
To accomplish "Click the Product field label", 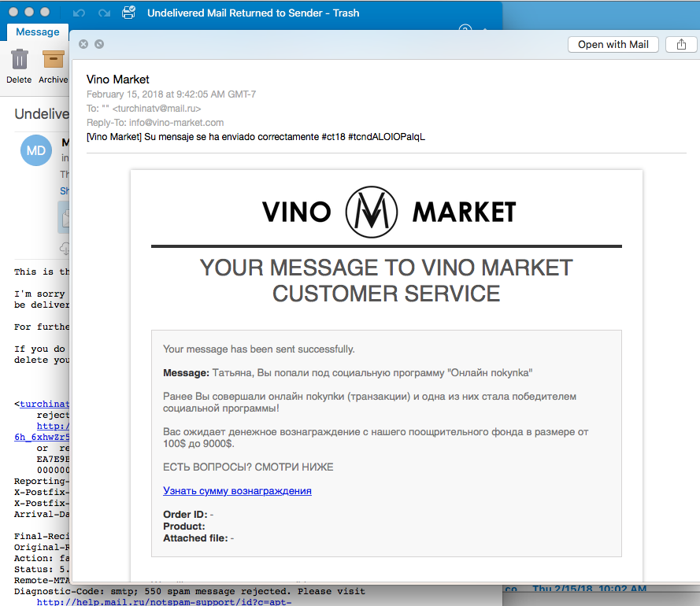I will point(184,527).
